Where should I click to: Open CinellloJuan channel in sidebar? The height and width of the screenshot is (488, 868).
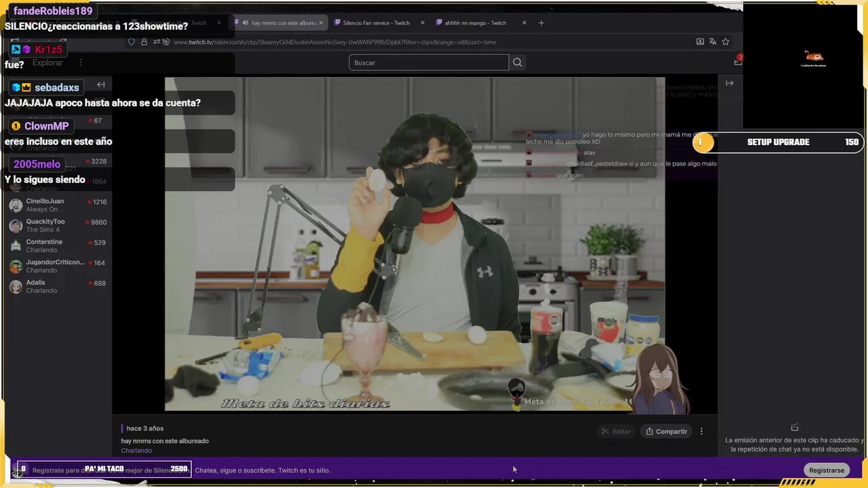point(58,205)
